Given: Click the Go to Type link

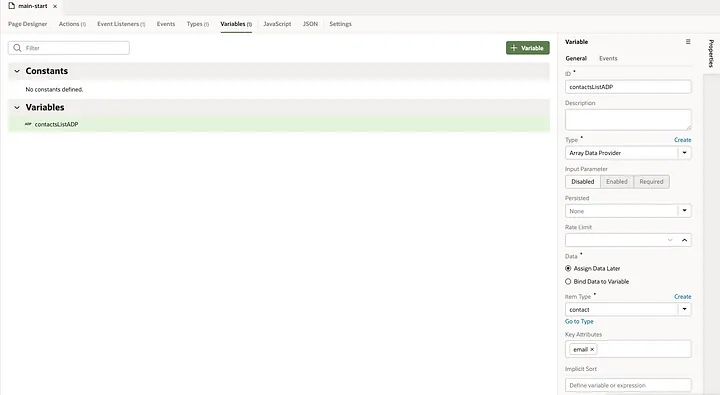Looking at the screenshot, I should [579, 322].
